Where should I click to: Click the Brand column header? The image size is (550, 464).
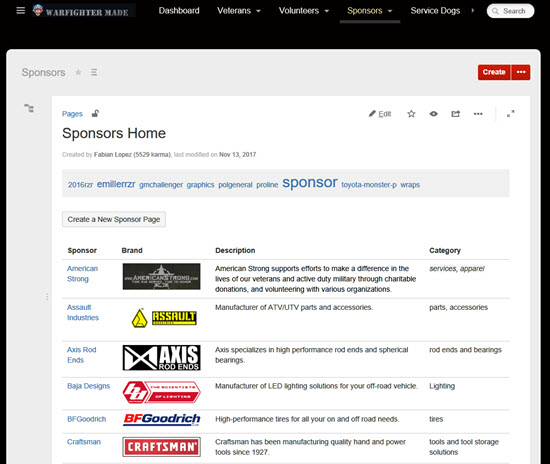(x=132, y=250)
